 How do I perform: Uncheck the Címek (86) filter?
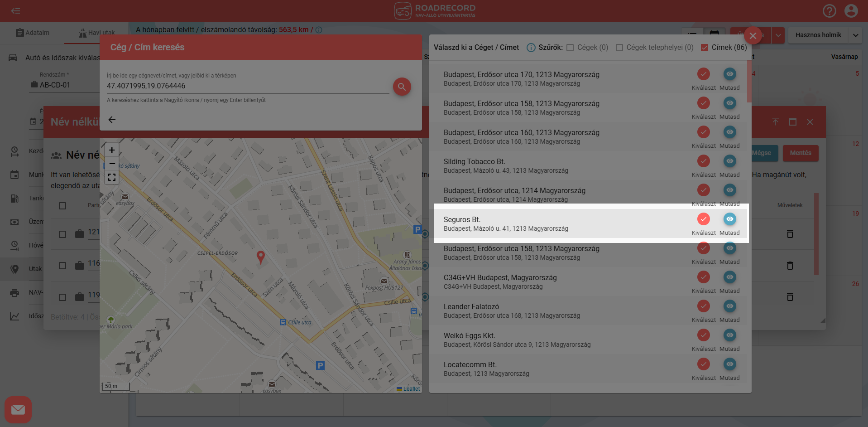705,48
